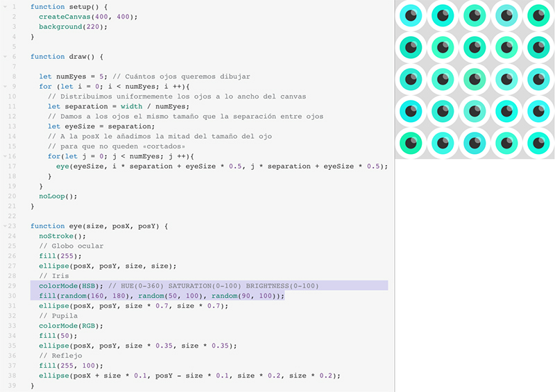The width and height of the screenshot is (555, 392).
Task: Click 'ellipse(posX, posY, size, size);' line
Action: (x=108, y=266)
